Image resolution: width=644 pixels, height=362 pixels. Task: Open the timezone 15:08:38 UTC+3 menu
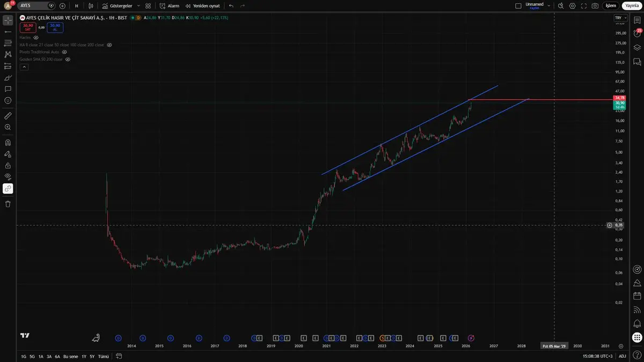click(598, 356)
